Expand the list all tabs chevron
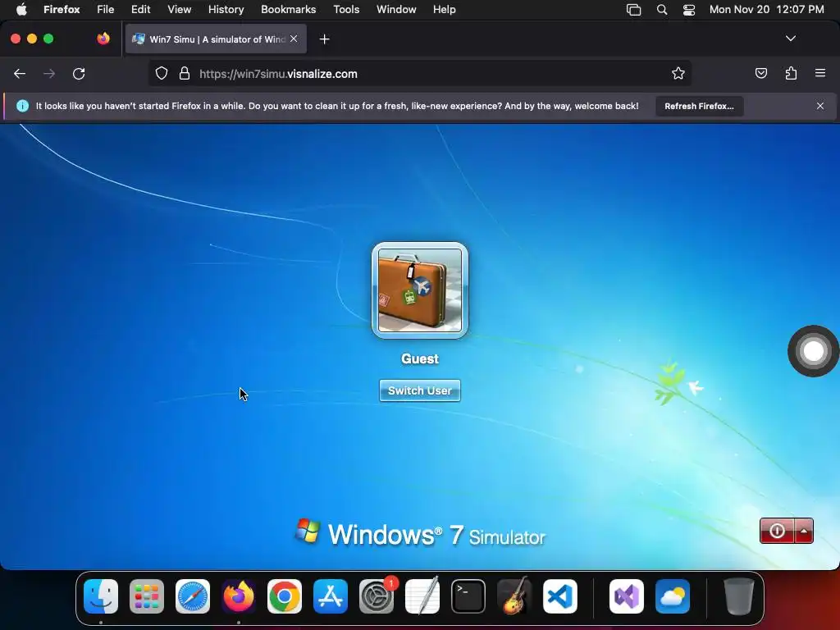The width and height of the screenshot is (840, 630). [x=791, y=39]
